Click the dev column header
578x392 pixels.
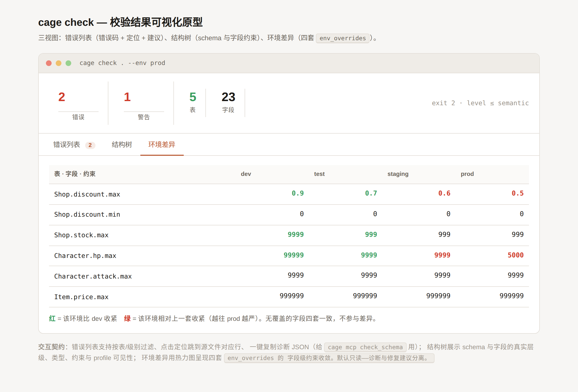pos(246,174)
